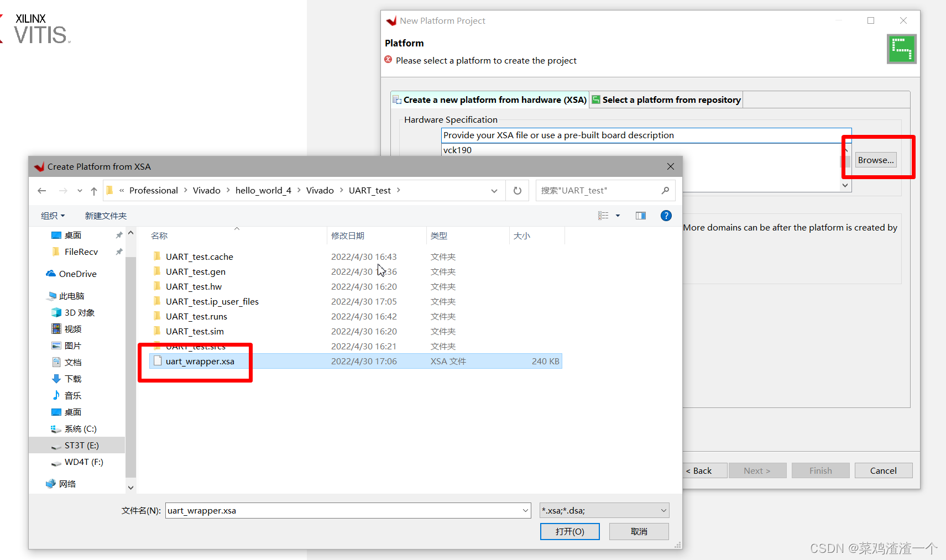Click 打开(O) to open the file
This screenshot has height=560, width=946.
pyautogui.click(x=570, y=531)
